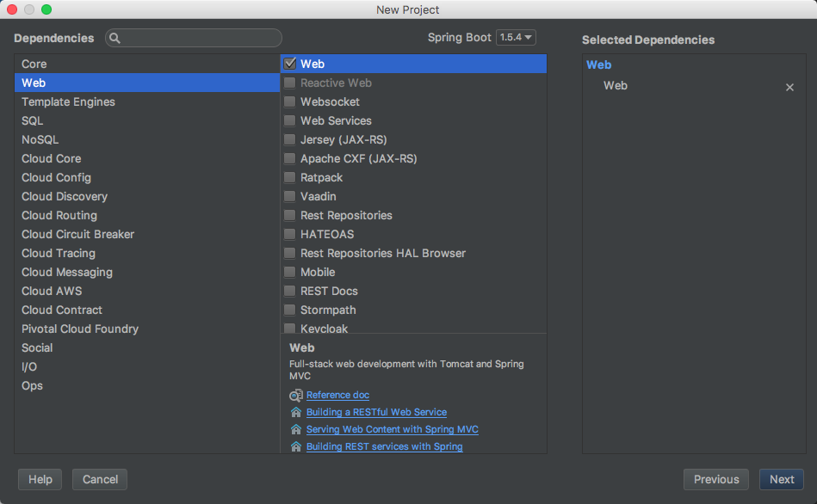Click house icon beside Building REST services guide
The height and width of the screenshot is (504, 817).
pyautogui.click(x=296, y=447)
